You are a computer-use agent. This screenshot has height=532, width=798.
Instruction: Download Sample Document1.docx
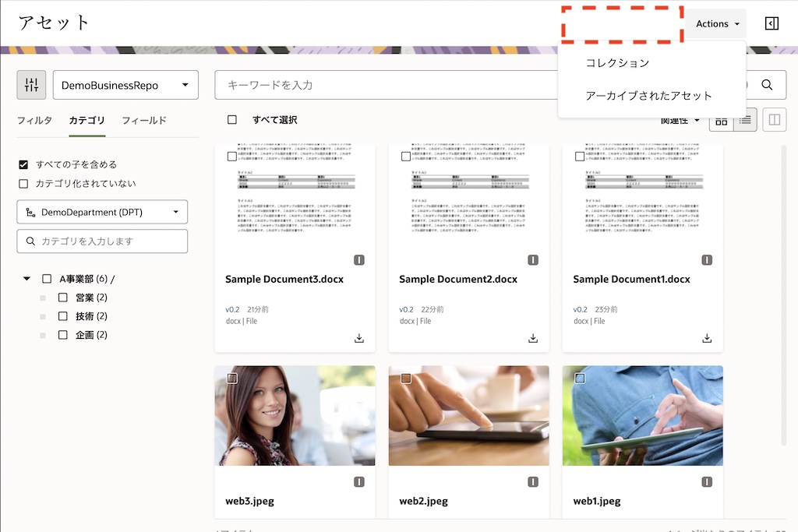(x=707, y=338)
